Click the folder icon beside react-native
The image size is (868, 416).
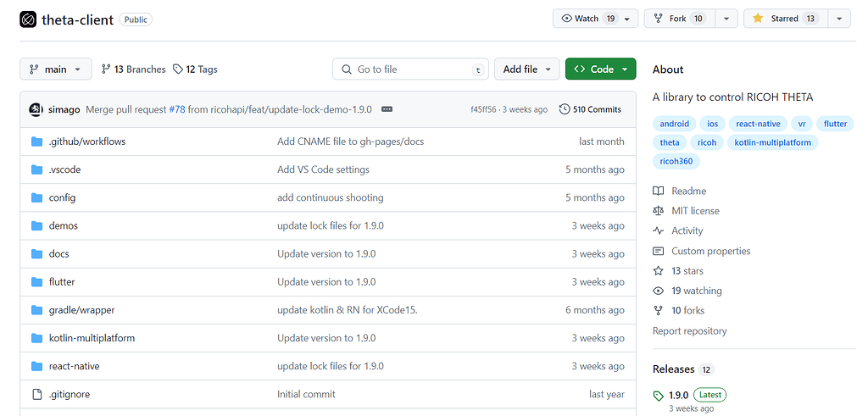[x=37, y=366]
